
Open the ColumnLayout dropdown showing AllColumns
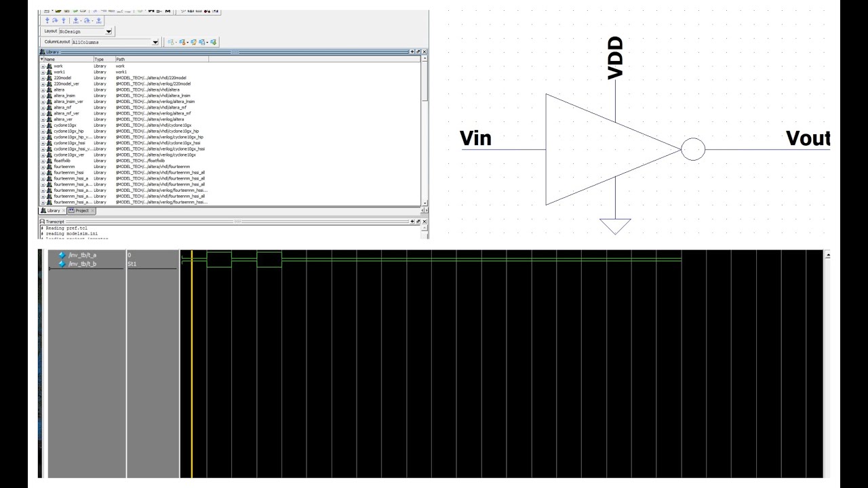pyautogui.click(x=155, y=42)
